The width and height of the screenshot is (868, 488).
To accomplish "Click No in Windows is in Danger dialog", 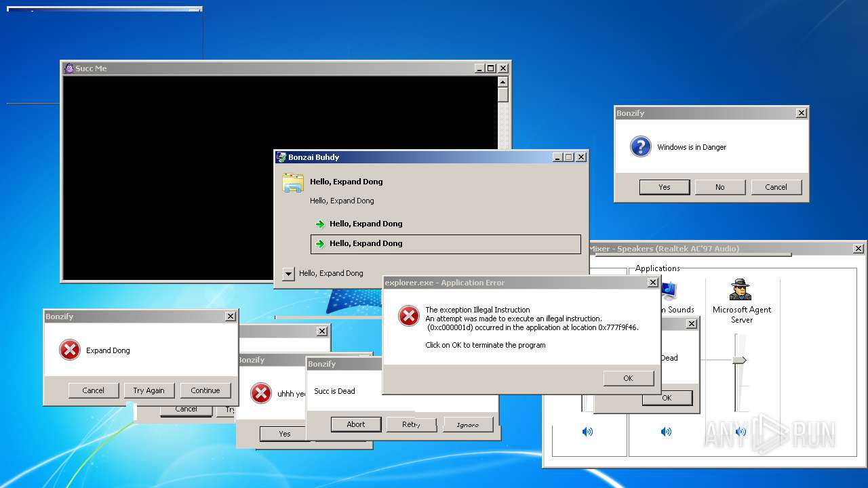I will tap(720, 187).
